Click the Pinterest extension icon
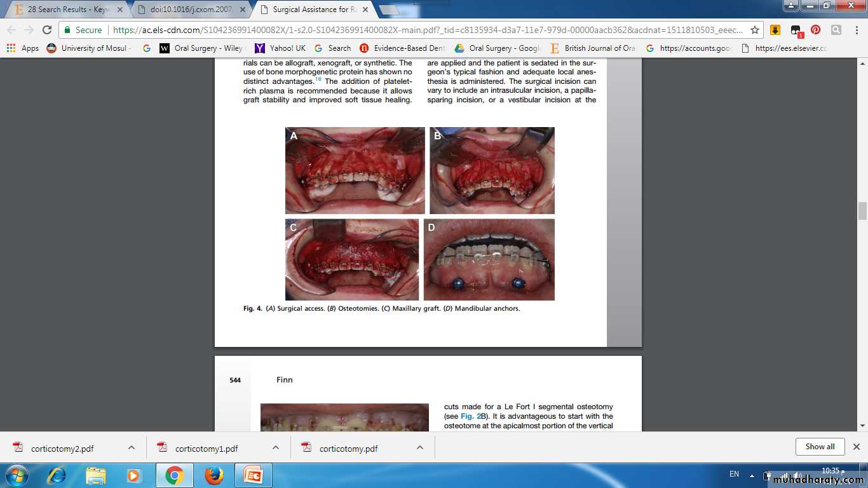 click(815, 30)
